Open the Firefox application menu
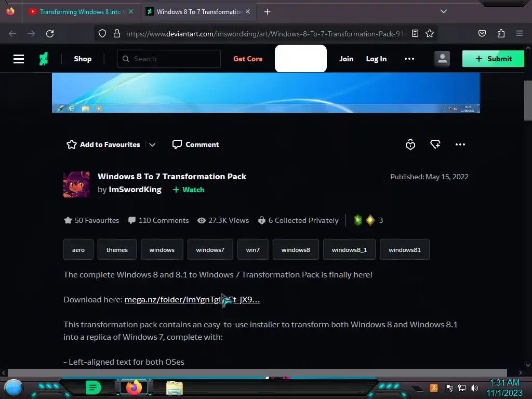Screen dimensions: 532x399 [x=520, y=33]
